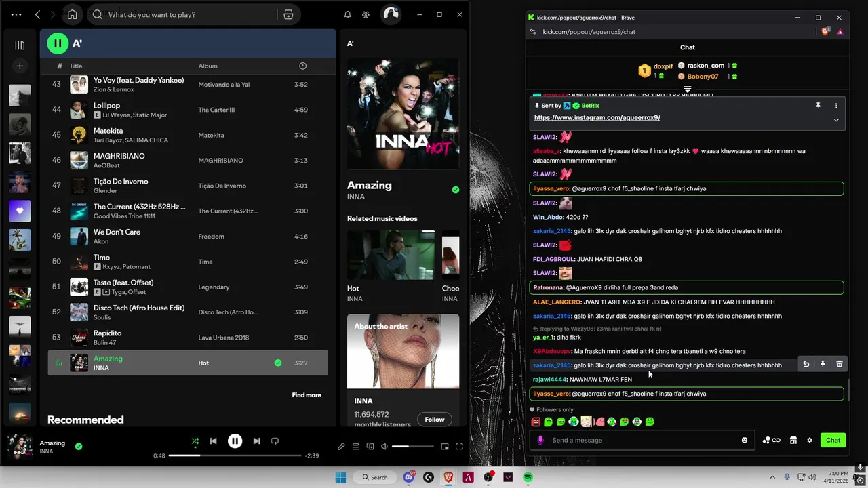This screenshot has width=868, height=488.
Task: Adjust the Spotify volume slider
Action: point(412,447)
